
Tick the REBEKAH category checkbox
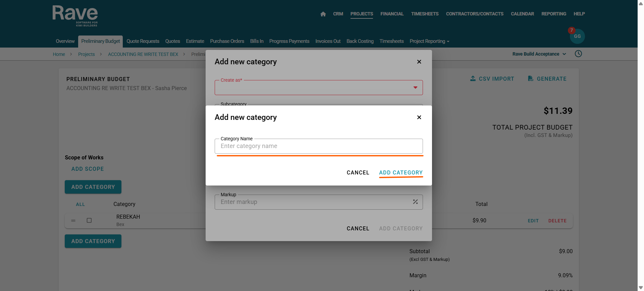(x=89, y=220)
